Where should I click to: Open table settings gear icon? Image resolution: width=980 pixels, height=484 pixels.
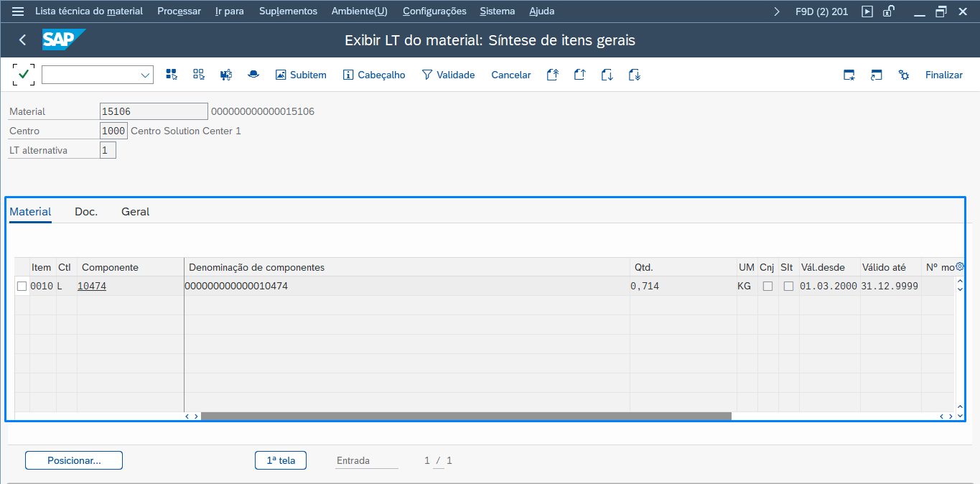[x=960, y=266]
